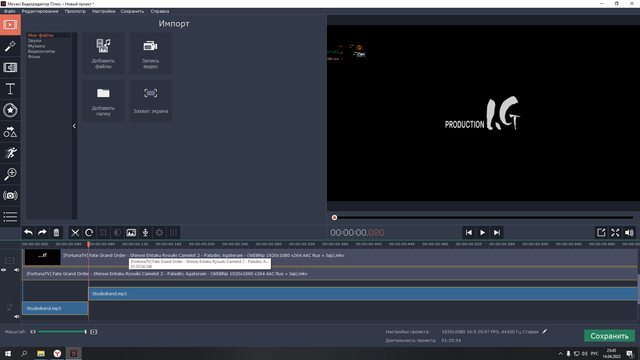Open the Import media tab in sidebar

(x=10, y=25)
